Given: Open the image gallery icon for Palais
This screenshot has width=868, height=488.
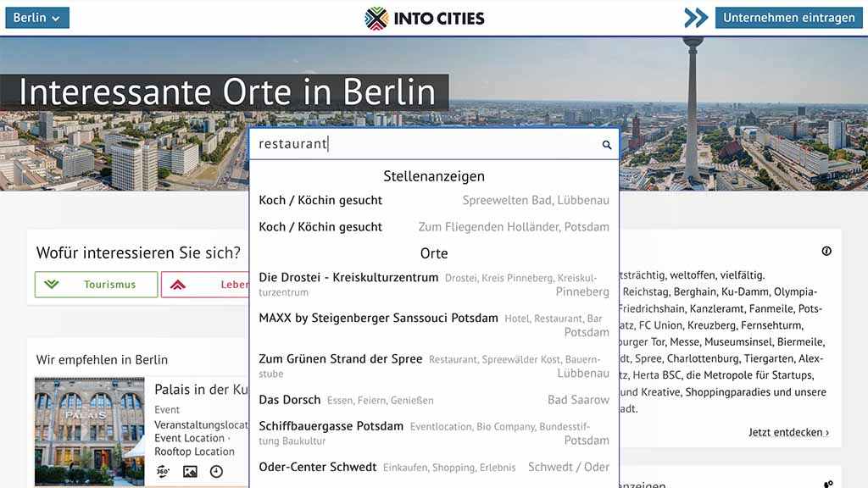Looking at the screenshot, I should [x=190, y=472].
